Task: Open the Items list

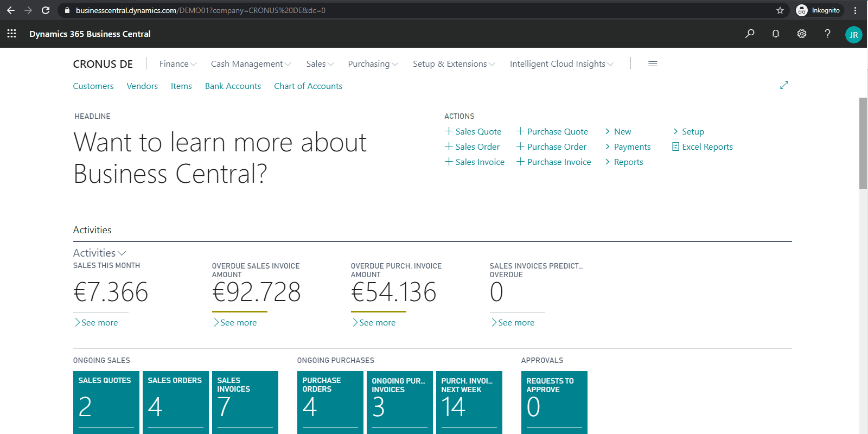Action: 181,86
